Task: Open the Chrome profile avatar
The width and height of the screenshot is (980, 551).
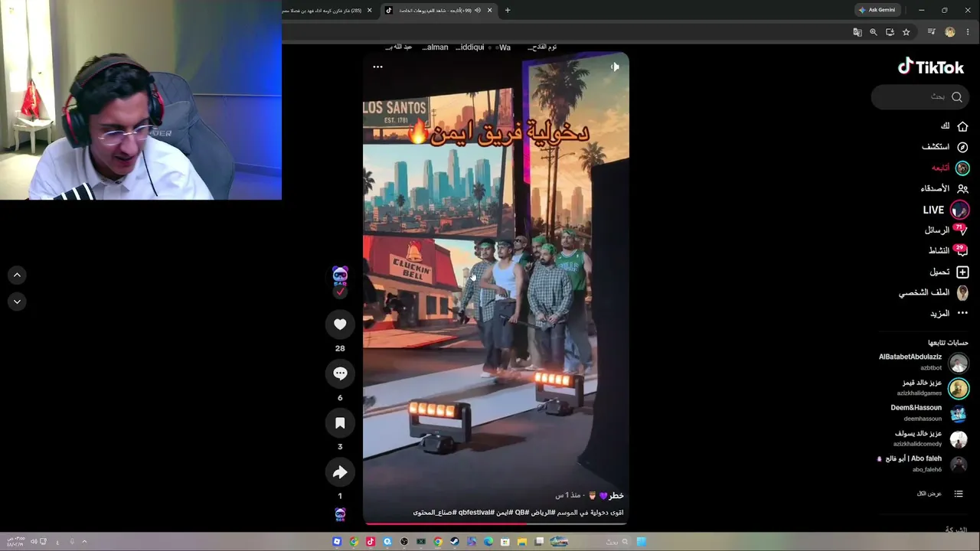Action: (950, 32)
